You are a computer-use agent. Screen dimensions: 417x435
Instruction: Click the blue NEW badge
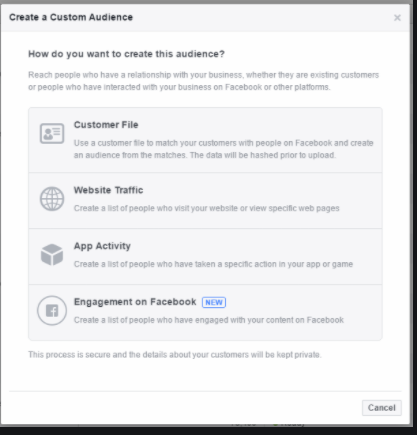coord(214,302)
